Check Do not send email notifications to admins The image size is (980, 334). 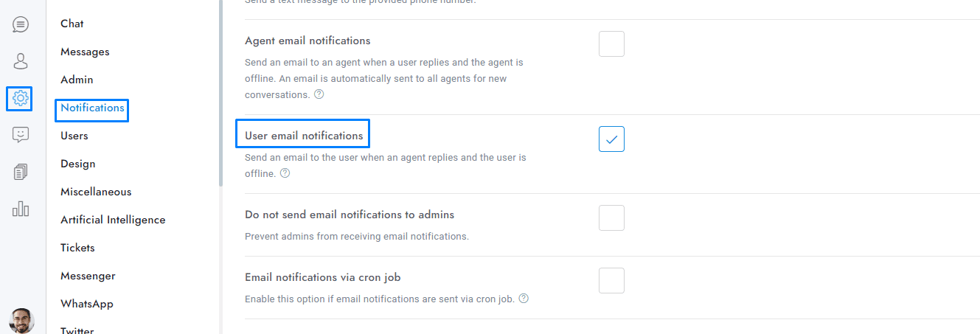click(611, 218)
